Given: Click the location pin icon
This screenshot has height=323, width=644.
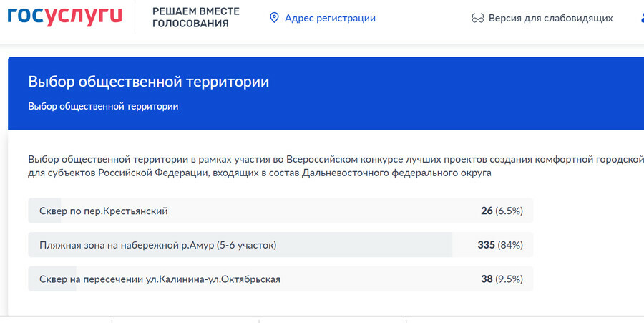Looking at the screenshot, I should [x=273, y=18].
